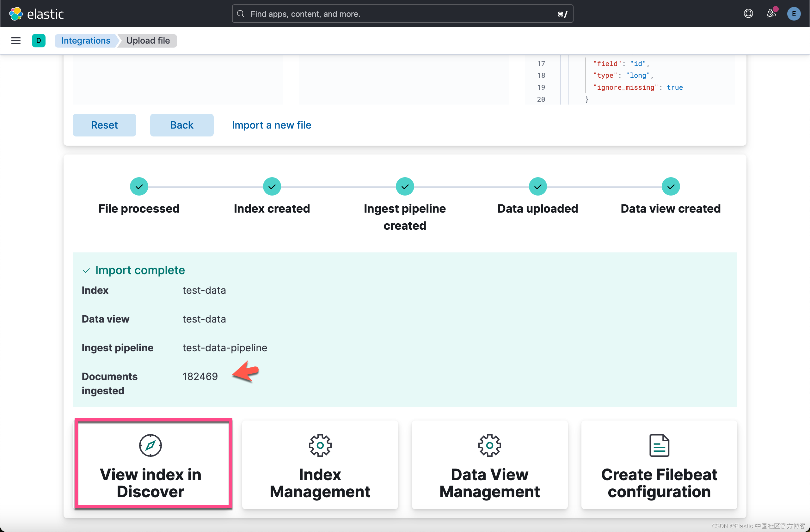Image resolution: width=810 pixels, height=532 pixels.
Task: Click the green "D" space icon
Action: point(39,40)
